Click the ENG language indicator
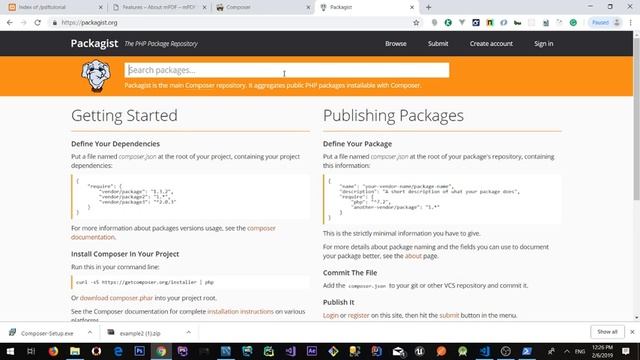 (x=580, y=351)
